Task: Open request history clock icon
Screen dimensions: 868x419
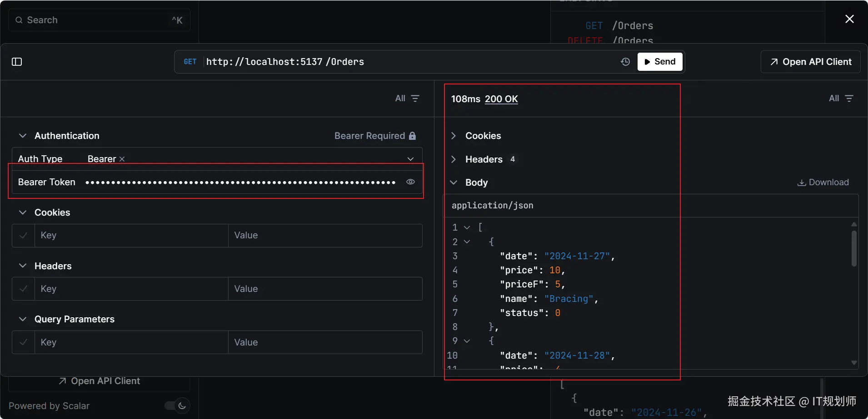Action: point(625,62)
